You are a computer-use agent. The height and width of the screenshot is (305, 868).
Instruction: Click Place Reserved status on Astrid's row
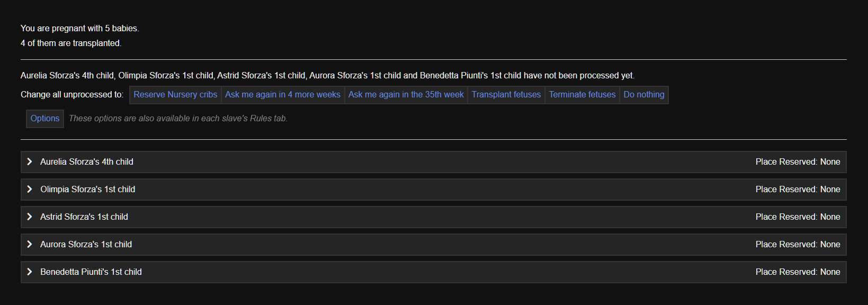click(798, 217)
